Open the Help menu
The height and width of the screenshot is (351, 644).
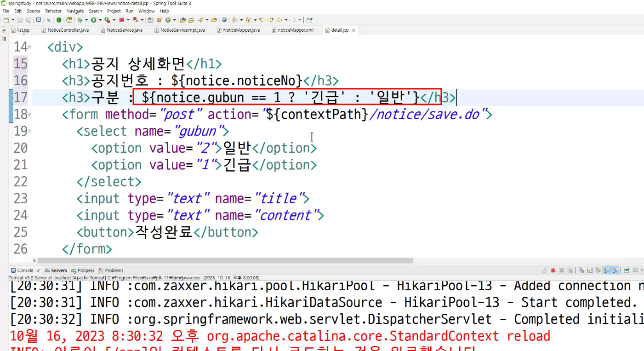pyautogui.click(x=165, y=11)
